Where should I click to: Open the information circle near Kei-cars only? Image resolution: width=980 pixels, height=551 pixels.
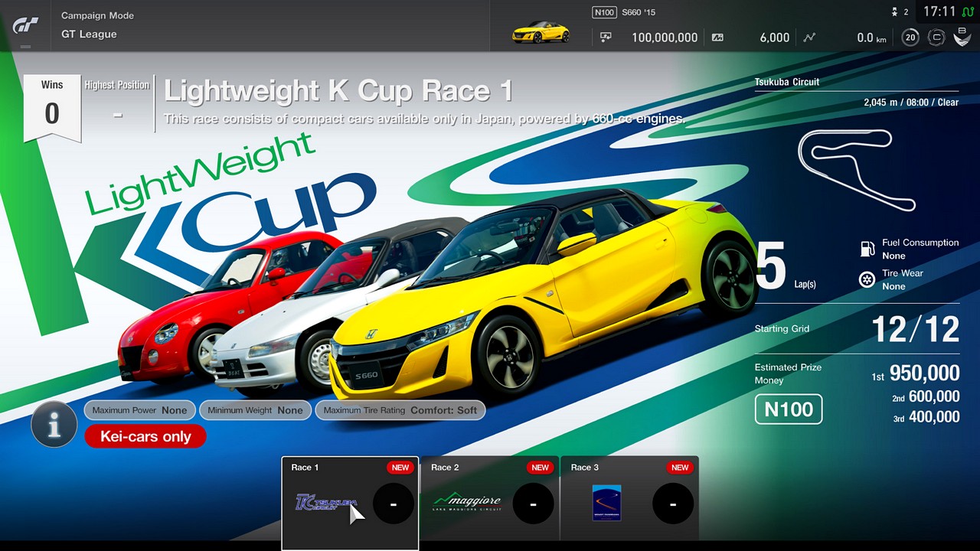pos(54,424)
